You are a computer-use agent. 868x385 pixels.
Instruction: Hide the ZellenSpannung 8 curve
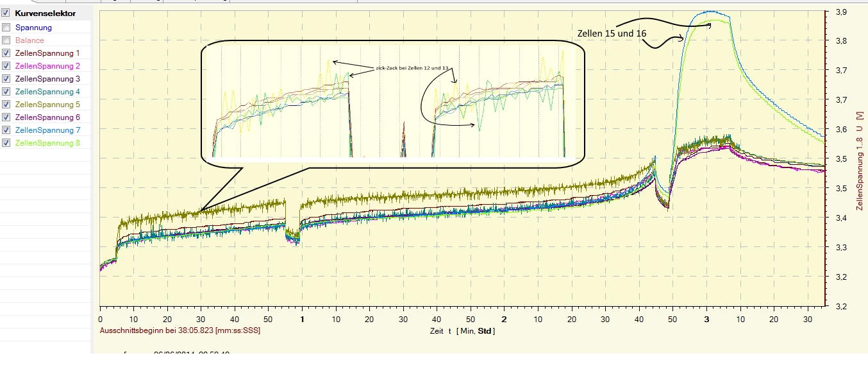coord(6,143)
